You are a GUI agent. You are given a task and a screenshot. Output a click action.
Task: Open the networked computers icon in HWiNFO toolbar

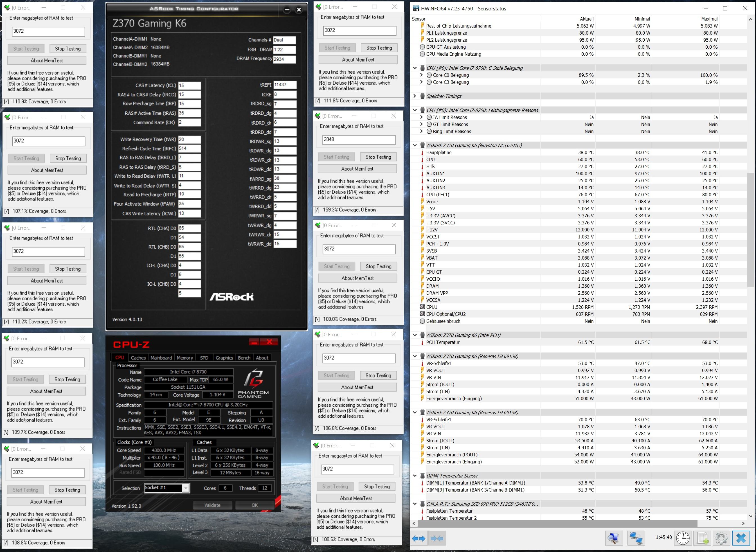(636, 538)
